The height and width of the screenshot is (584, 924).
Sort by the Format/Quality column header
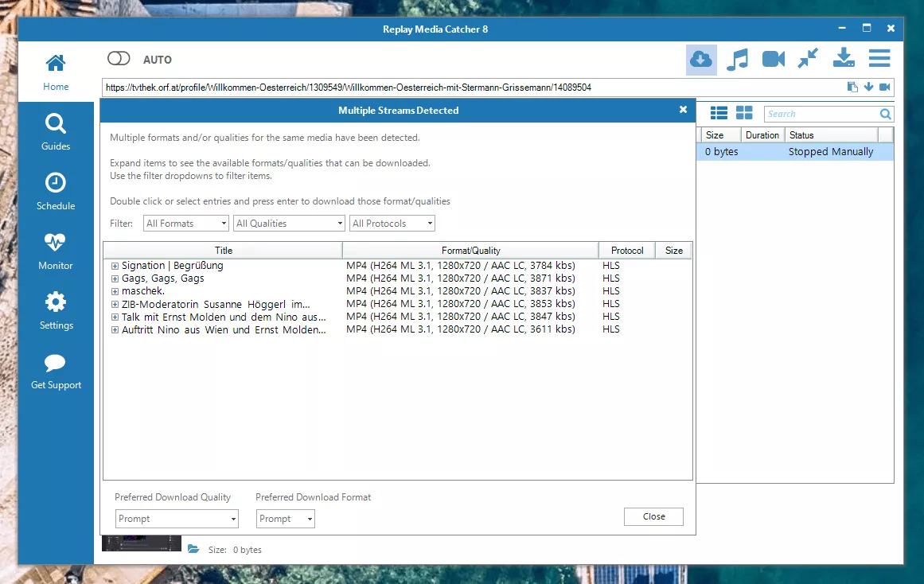470,251
